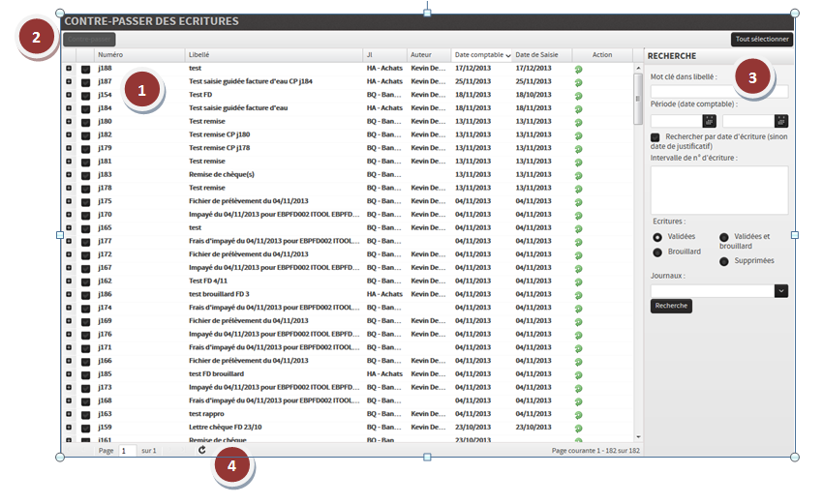
Task: Sort by the 'Numéro' column header
Action: click(138, 54)
